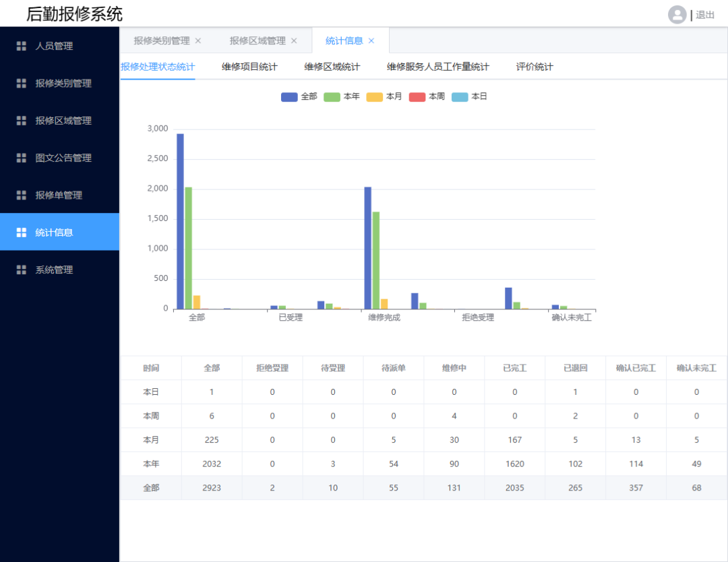Viewport: 728px width, 562px height.
Task: Close the 报修区域管理 tab
Action: pyautogui.click(x=294, y=41)
